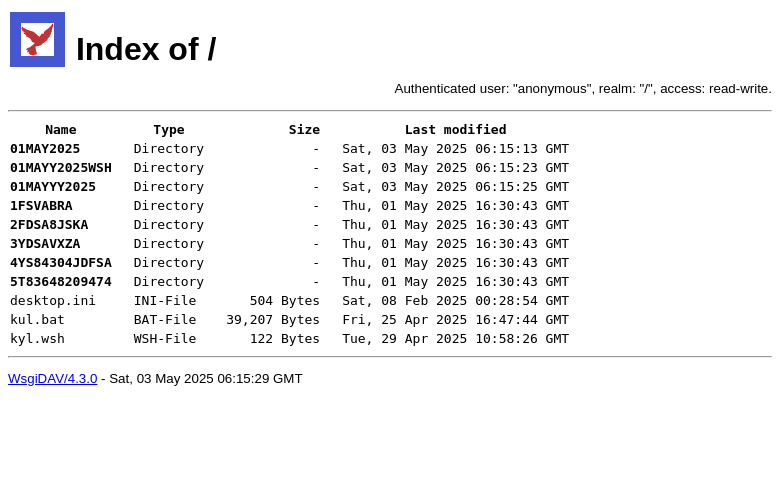Click the Directory type cell for 1FSVABRA
The image size is (780, 493).
169,205
